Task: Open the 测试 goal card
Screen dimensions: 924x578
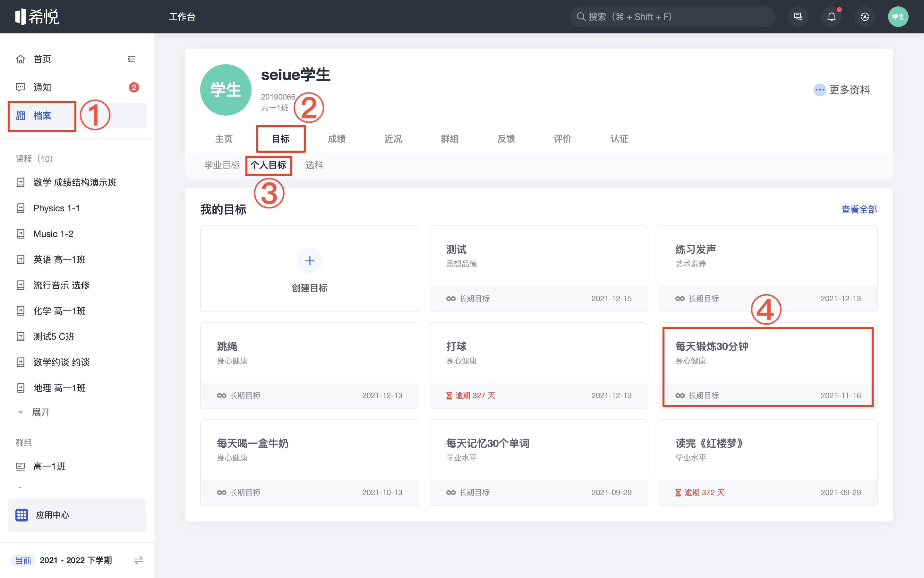Action: click(539, 269)
